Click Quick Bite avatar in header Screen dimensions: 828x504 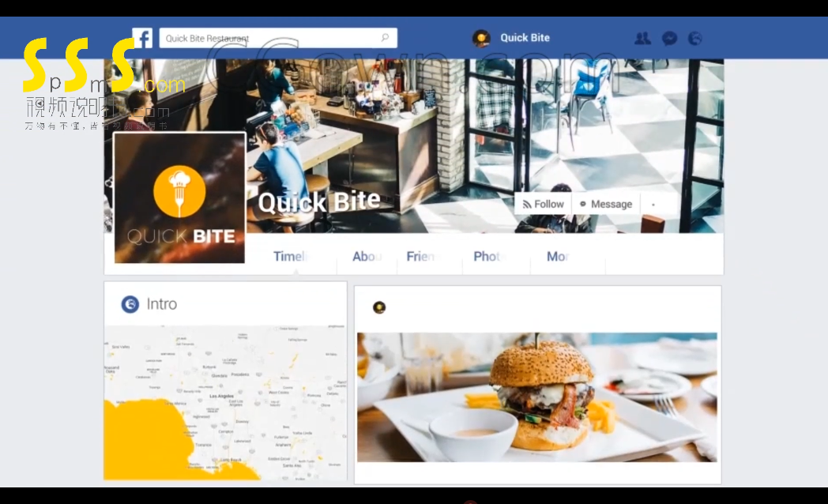tap(481, 38)
